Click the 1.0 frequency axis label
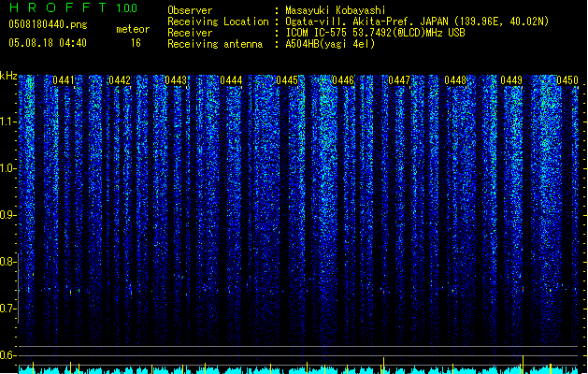 click(x=7, y=168)
